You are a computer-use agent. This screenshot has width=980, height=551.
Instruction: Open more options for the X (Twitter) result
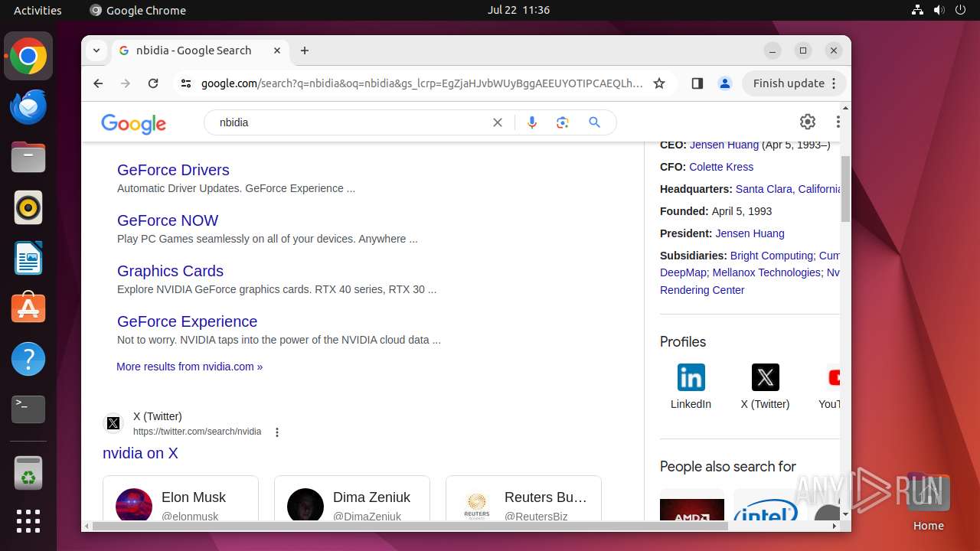click(277, 432)
